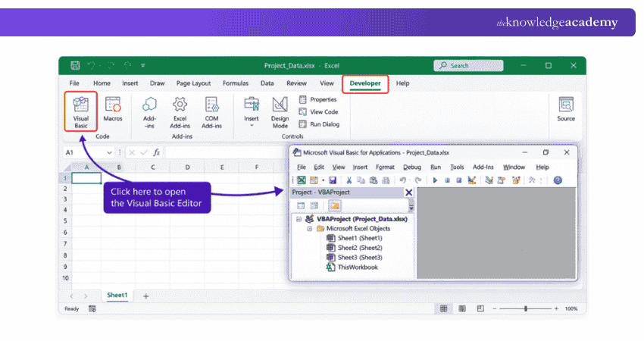Click VBA Help question mark icon
The image size is (644, 341).
[x=558, y=180]
